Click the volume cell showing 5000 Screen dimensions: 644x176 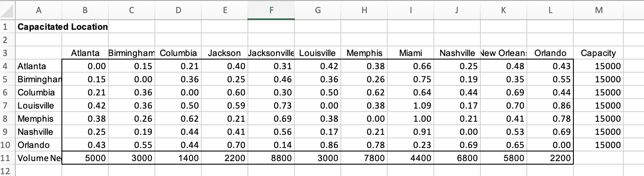tap(85, 158)
